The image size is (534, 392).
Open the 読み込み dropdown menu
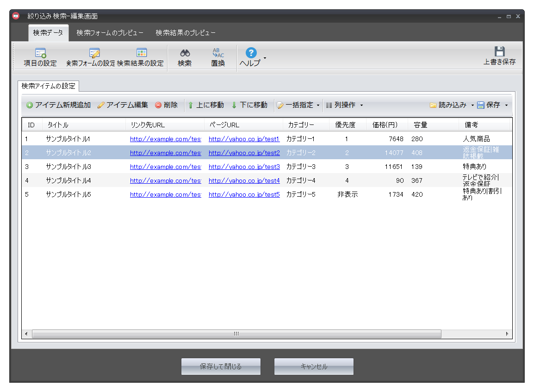(x=472, y=106)
